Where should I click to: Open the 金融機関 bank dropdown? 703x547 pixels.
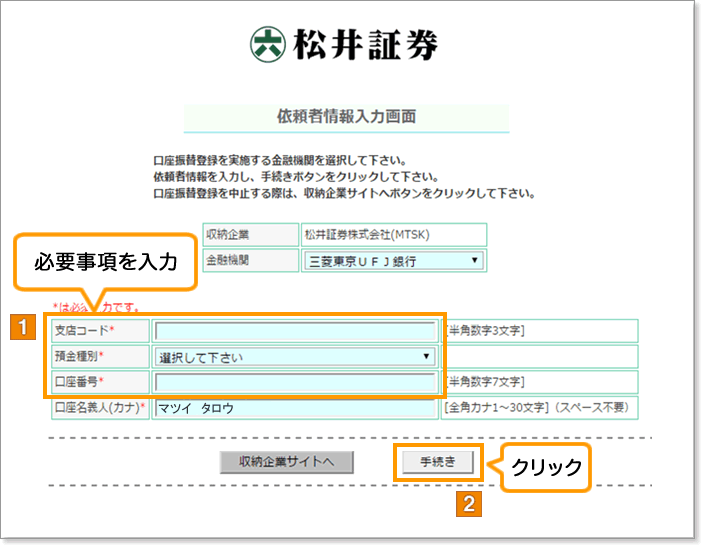pos(394,261)
